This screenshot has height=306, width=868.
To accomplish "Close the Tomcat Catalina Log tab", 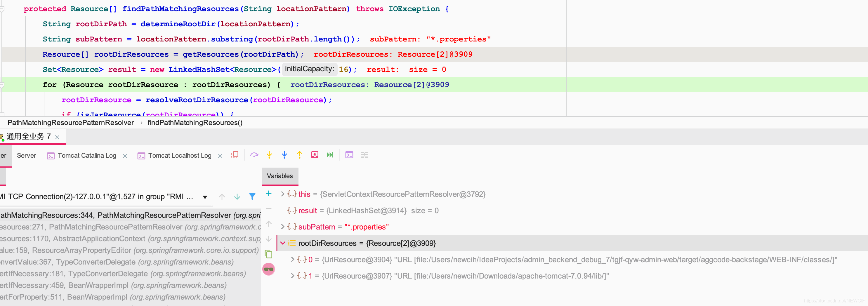I will (125, 156).
